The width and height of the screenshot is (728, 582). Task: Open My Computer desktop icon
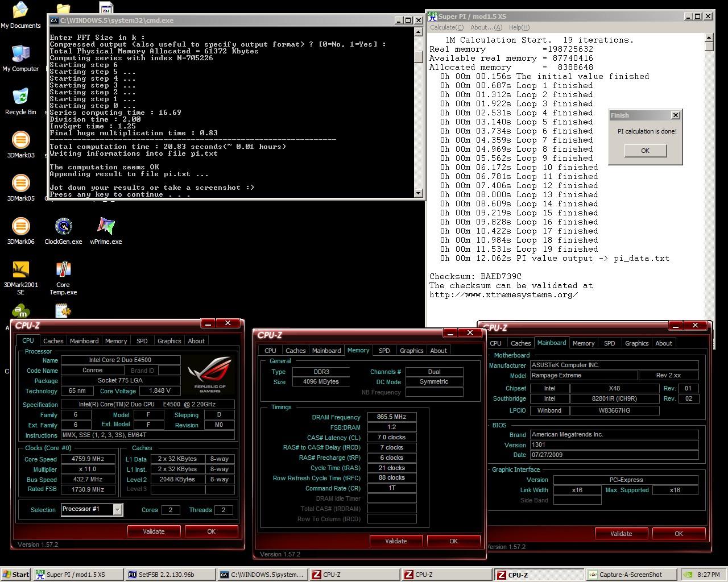coord(20,58)
